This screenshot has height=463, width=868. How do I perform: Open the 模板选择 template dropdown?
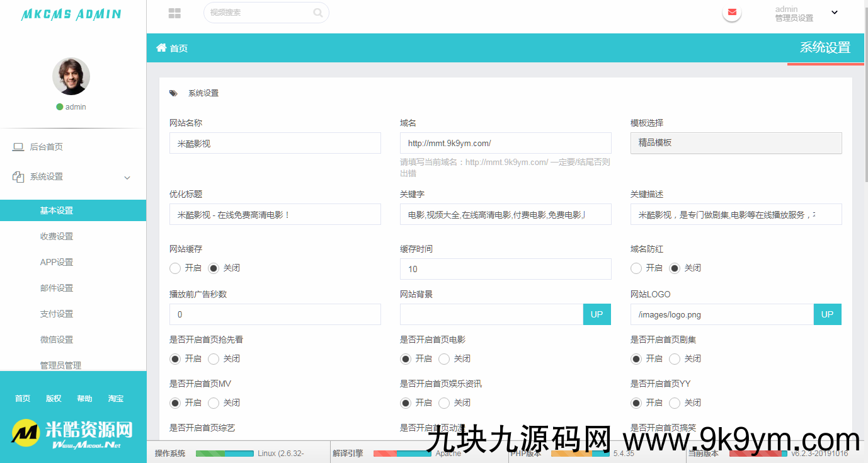(x=736, y=143)
